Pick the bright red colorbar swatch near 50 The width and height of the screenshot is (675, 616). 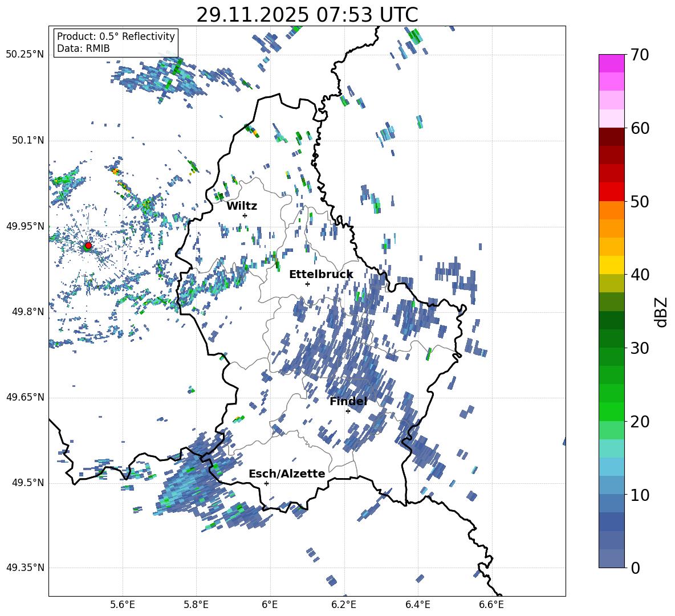point(611,191)
